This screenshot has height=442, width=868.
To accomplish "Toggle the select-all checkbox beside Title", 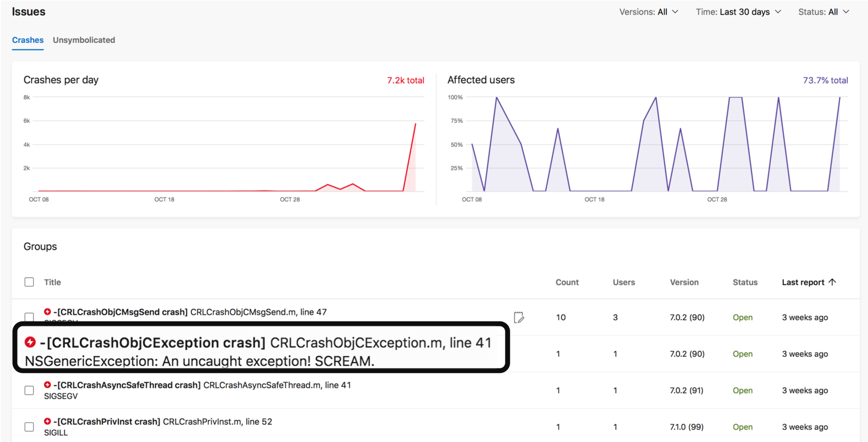I will [x=29, y=282].
